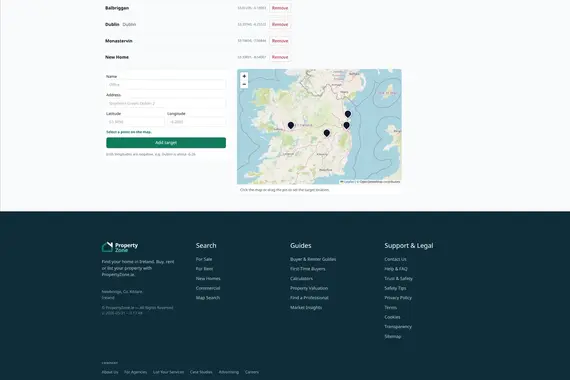Click the 'Select a point on the map.' hint

point(129,132)
